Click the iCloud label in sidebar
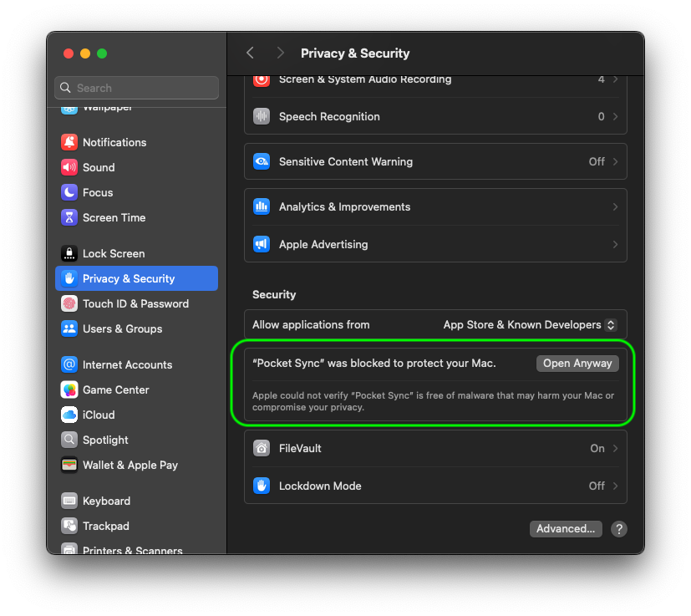The height and width of the screenshot is (616, 691). [x=99, y=415]
